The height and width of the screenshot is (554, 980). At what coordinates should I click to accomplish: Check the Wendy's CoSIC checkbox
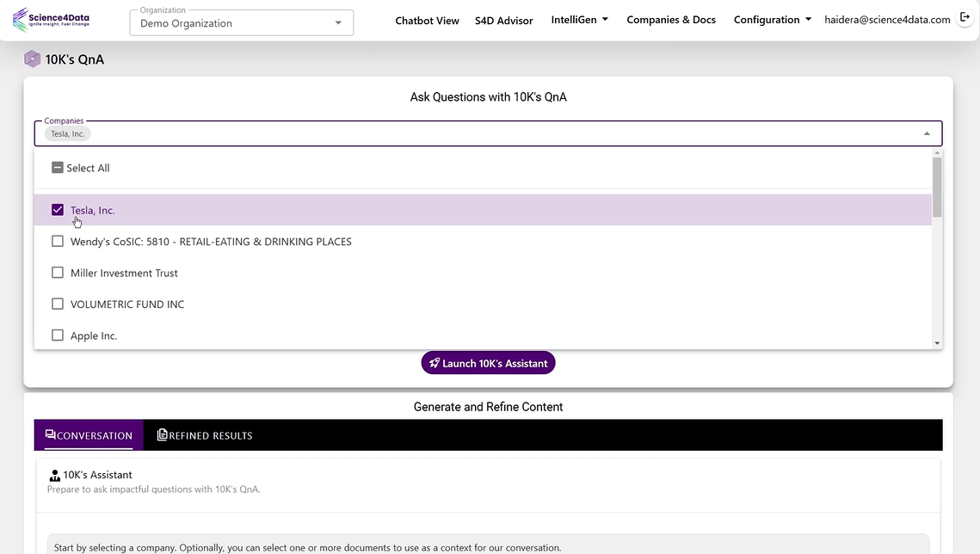tap(57, 241)
